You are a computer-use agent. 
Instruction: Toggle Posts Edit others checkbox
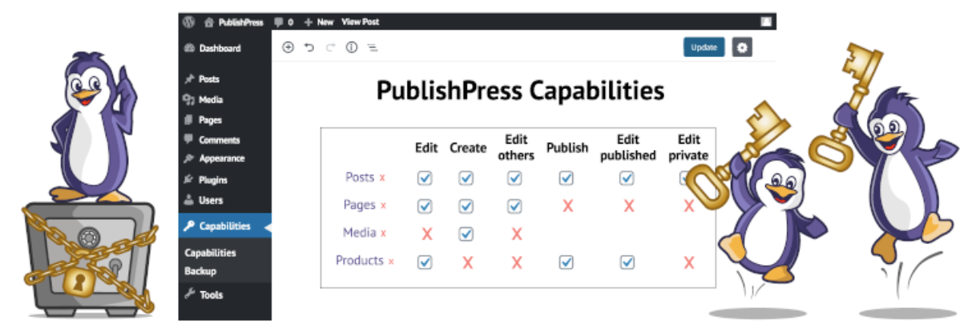tap(515, 178)
